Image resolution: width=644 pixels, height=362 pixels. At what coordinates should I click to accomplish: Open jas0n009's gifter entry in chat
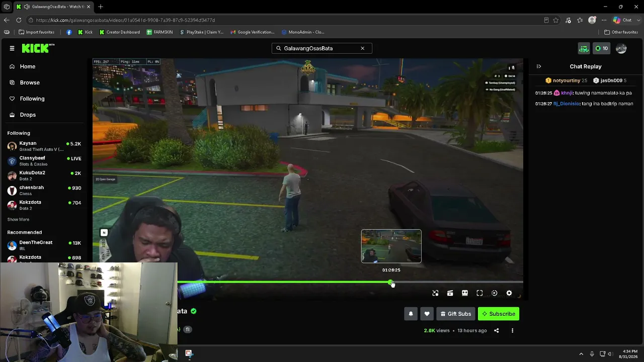coord(609,80)
